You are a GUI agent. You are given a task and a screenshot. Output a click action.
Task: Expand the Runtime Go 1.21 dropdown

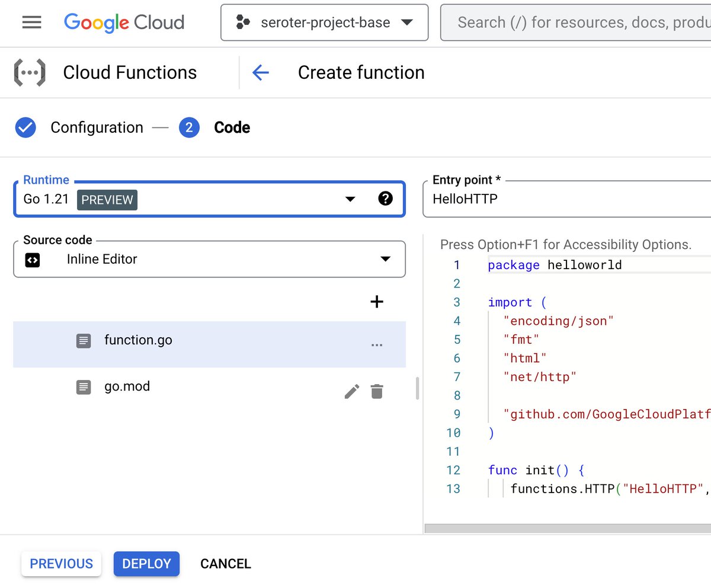[x=210, y=199]
